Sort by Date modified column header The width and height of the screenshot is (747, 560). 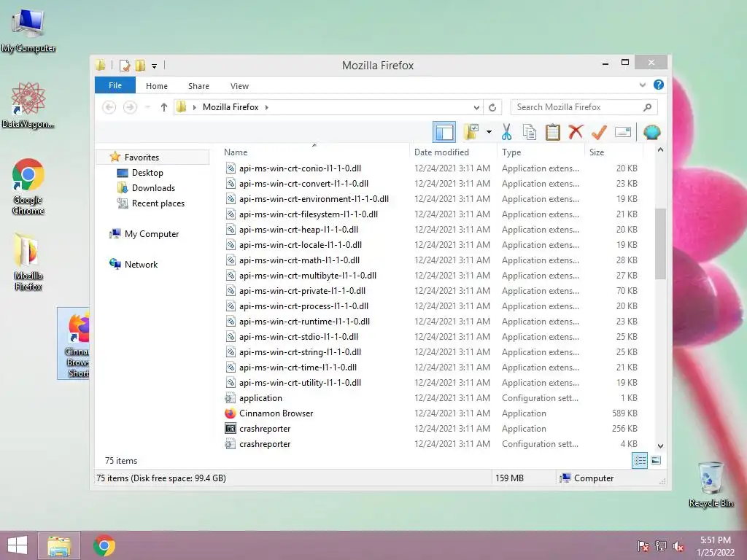[452, 152]
